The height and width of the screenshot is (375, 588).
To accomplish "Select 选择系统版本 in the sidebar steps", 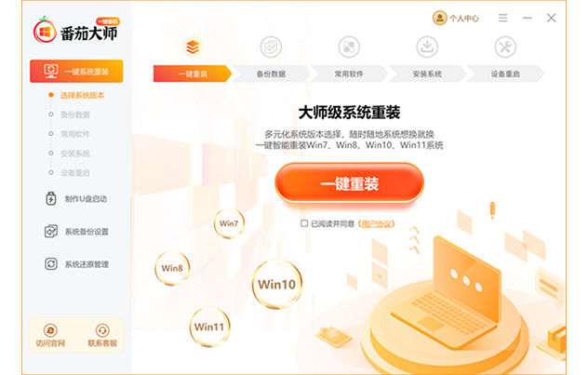I will [x=82, y=95].
